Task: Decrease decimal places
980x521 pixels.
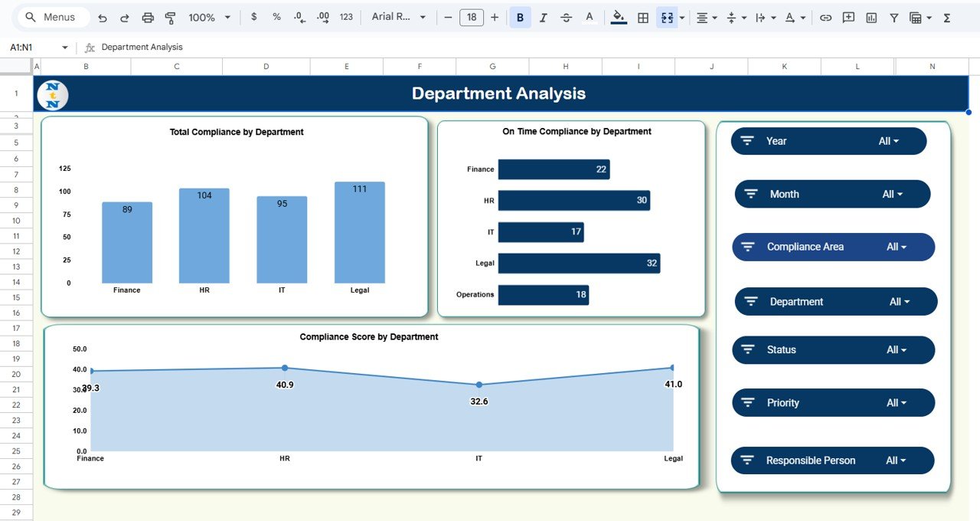Action: (299, 16)
